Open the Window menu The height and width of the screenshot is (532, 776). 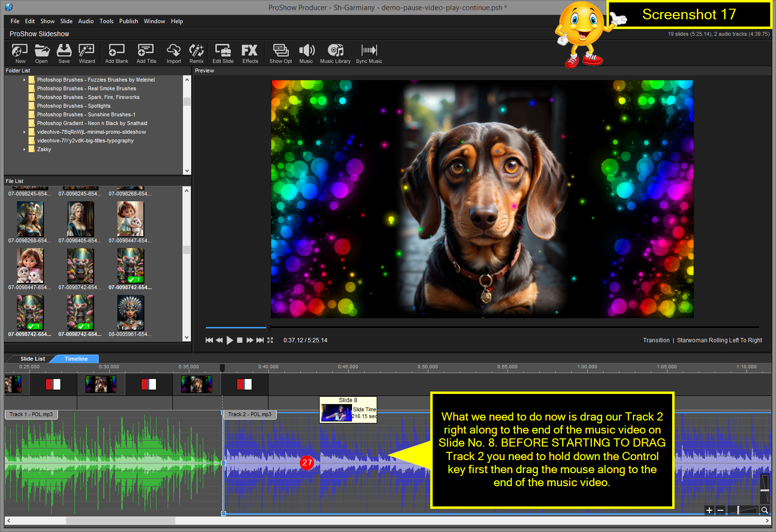[154, 21]
